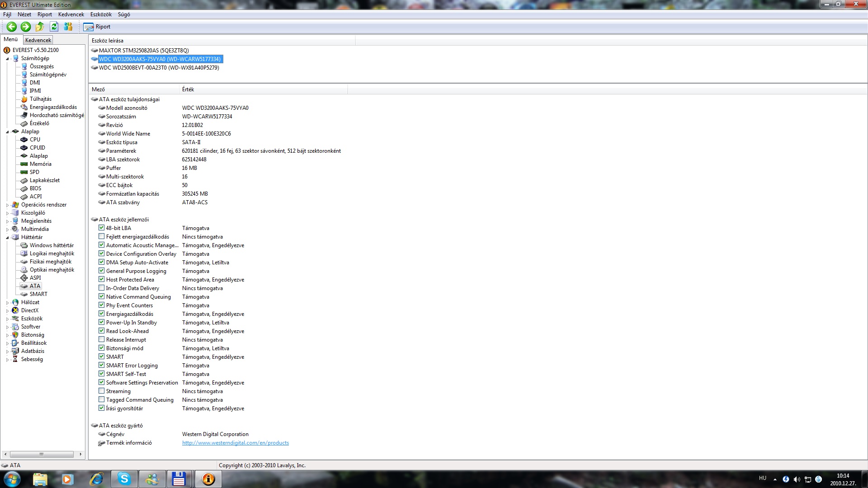The image size is (868, 488).
Task: Click the green Back arrow toolbar icon
Action: [x=12, y=27]
